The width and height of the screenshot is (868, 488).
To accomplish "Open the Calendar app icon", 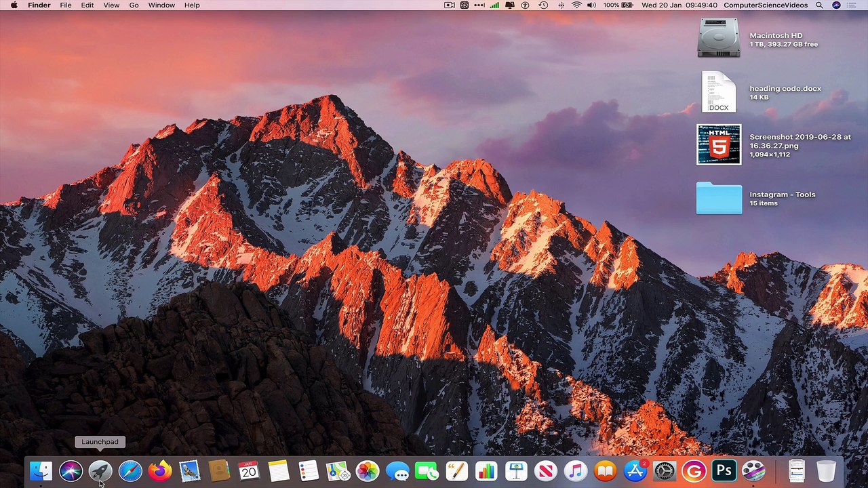I will coord(249,470).
